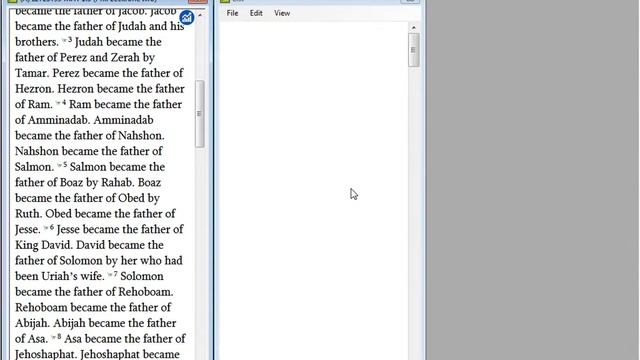The width and height of the screenshot is (640, 360).
Task: Click the Bible pane scrollbar thumb
Action: [200, 114]
